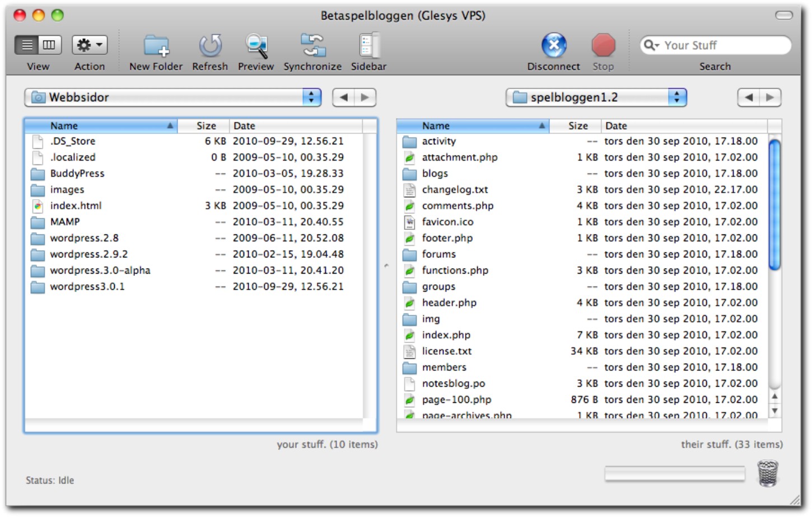
Task: Click the window zoom green button
Action: pos(57,15)
